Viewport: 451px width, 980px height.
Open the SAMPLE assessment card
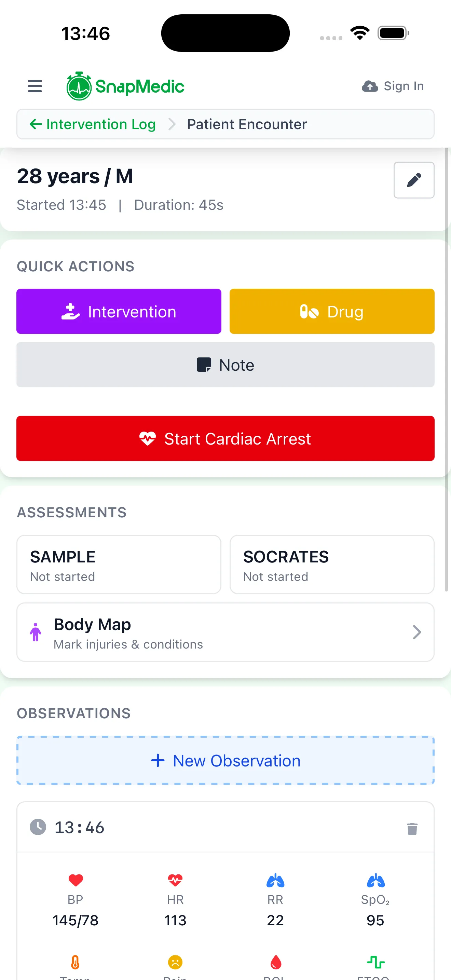coord(119,564)
